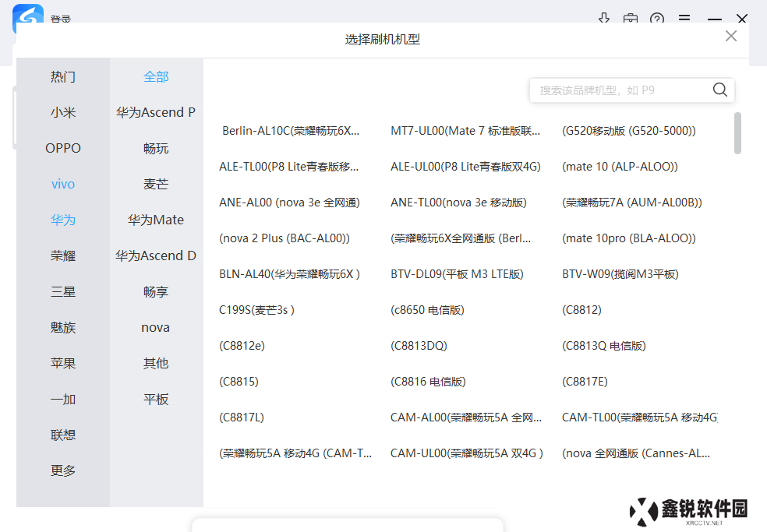This screenshot has width=767, height=532.
Task: Select the 小米 brand
Action: pyautogui.click(x=63, y=112)
